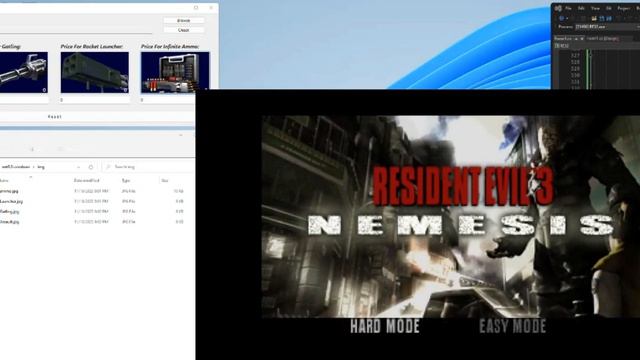Click the Browse button in the tool window
Viewport: 640px width, 360px height.
click(184, 20)
